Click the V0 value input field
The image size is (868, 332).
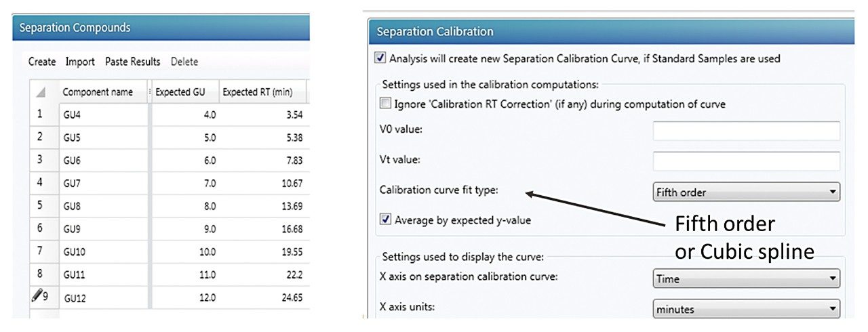pyautogui.click(x=746, y=131)
